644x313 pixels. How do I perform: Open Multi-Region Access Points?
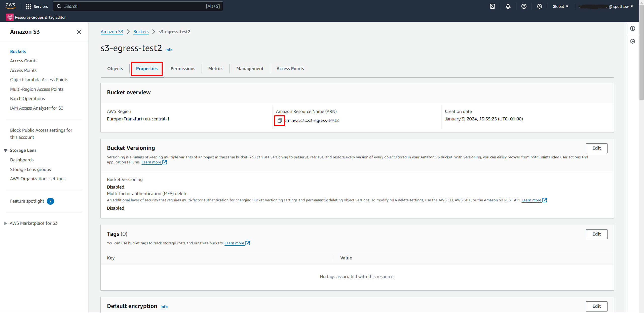click(x=37, y=89)
